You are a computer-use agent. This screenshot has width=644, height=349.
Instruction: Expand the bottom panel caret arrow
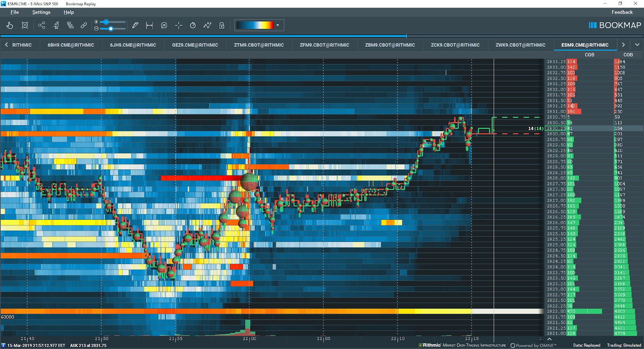tap(549, 339)
